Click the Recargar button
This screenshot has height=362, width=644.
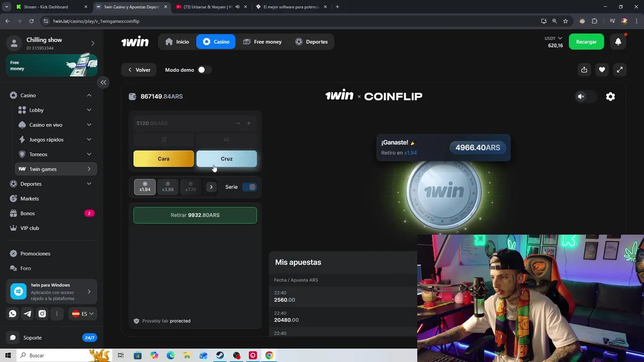[x=586, y=42]
